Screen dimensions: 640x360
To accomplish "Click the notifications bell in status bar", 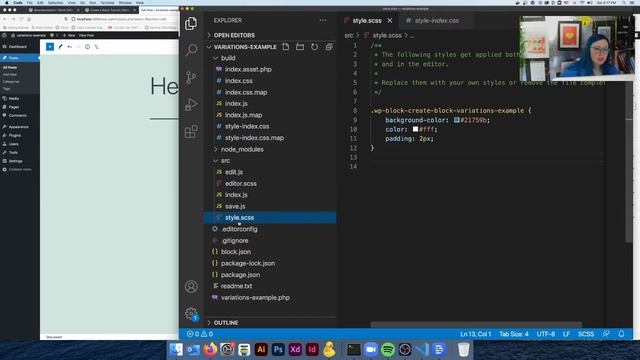I will [621, 334].
